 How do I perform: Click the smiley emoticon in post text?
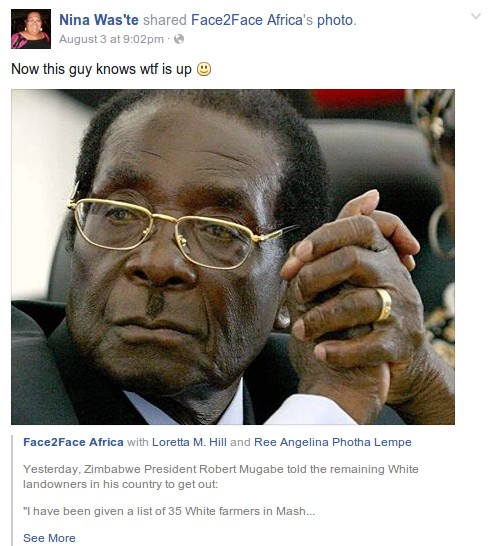(x=204, y=69)
